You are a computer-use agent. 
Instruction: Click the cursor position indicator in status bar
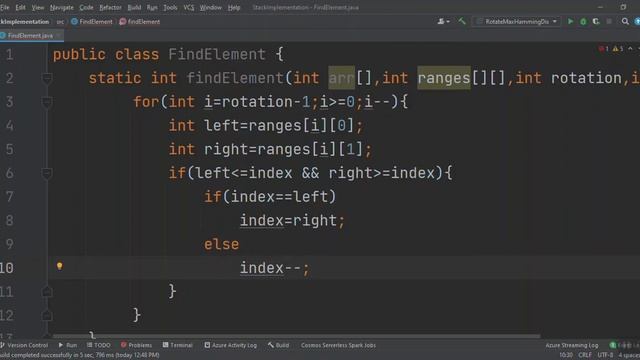(x=566, y=355)
